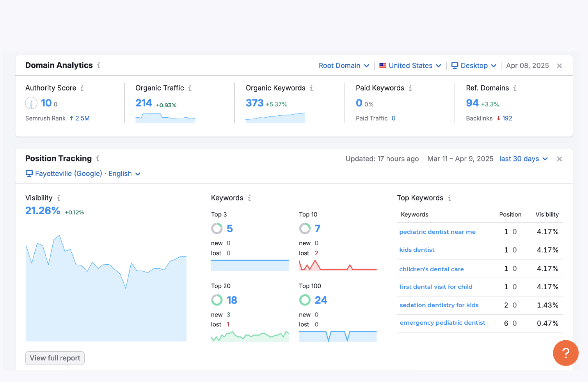Open the orange help question mark button
Screen dimensions: 588x382
[x=565, y=353]
